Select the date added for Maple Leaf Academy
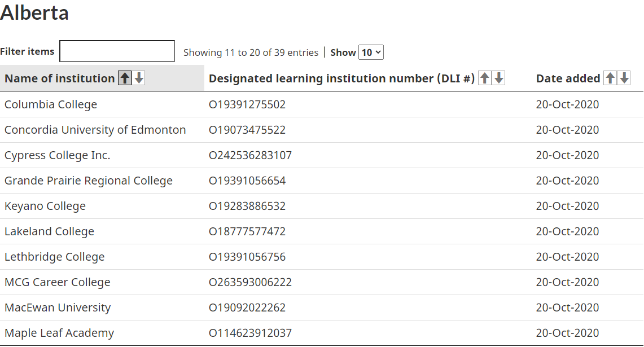The width and height of the screenshot is (644, 347). 568,333
